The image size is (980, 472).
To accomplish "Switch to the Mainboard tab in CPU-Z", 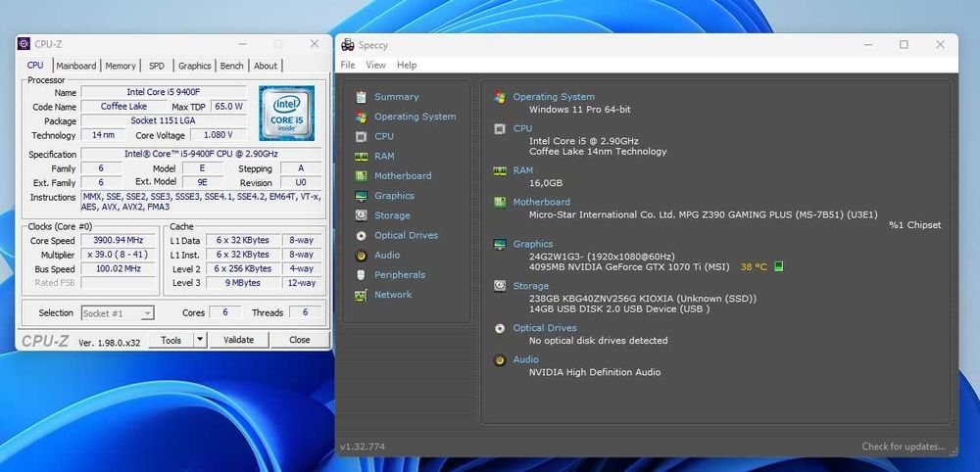I will coord(76,66).
